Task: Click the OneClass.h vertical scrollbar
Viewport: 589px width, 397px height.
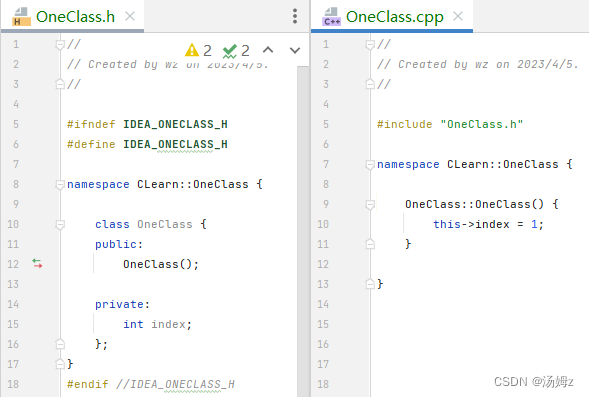Action: 302,231
